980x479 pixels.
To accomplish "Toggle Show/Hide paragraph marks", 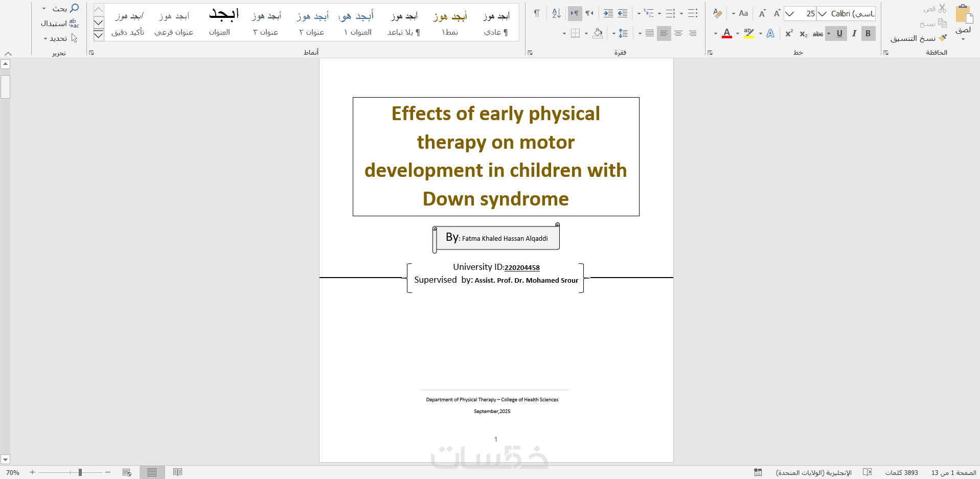I will [536, 14].
